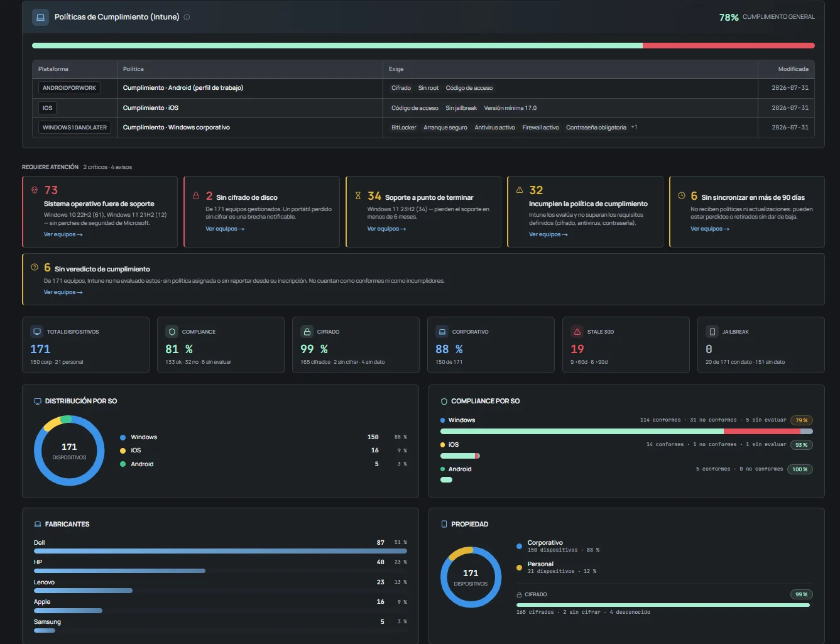Image resolution: width=840 pixels, height=644 pixels.
Task: Click the monitor icon on Total Dispositivos tile
Action: (x=37, y=332)
